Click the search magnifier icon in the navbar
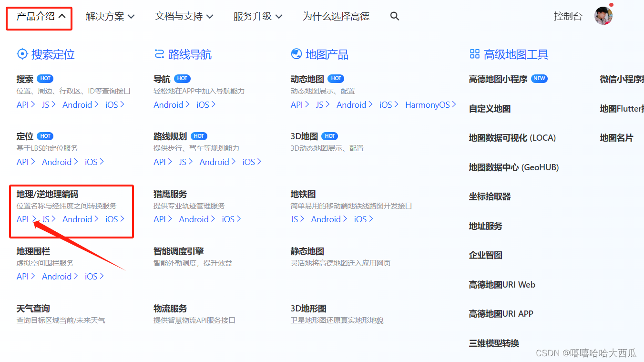The width and height of the screenshot is (644, 362). tap(394, 16)
